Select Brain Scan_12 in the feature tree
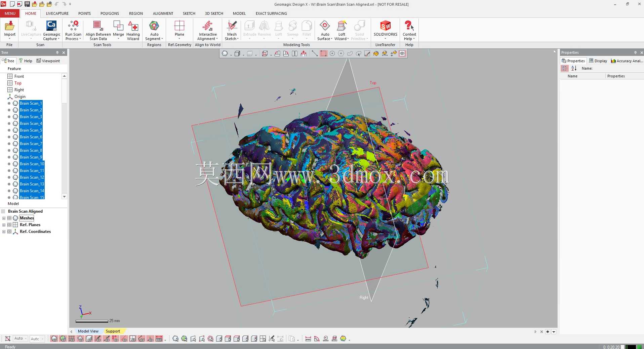The height and width of the screenshot is (349, 644). 32,177
